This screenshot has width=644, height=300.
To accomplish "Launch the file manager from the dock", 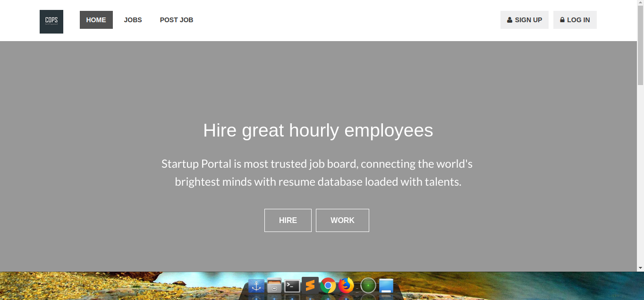I will point(274,286).
